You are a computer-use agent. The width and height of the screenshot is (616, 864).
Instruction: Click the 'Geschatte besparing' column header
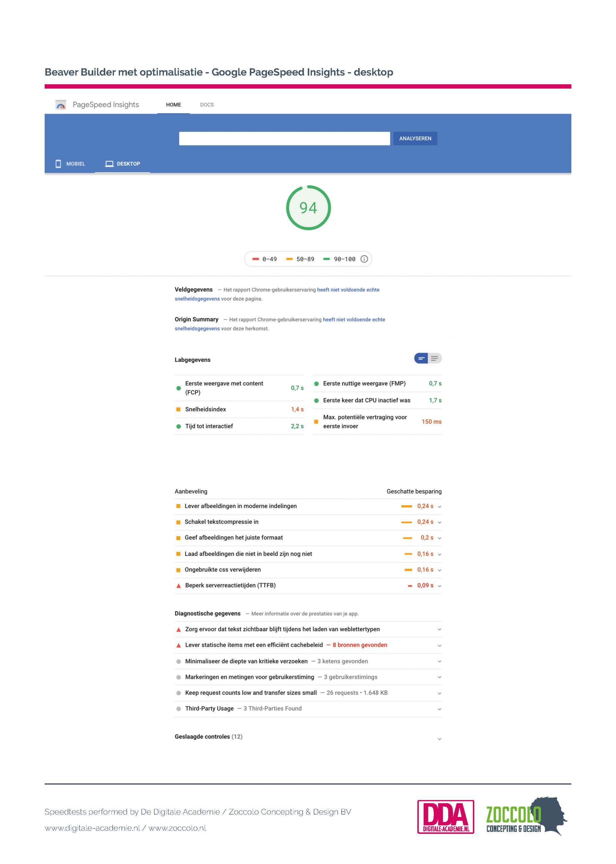coord(414,492)
